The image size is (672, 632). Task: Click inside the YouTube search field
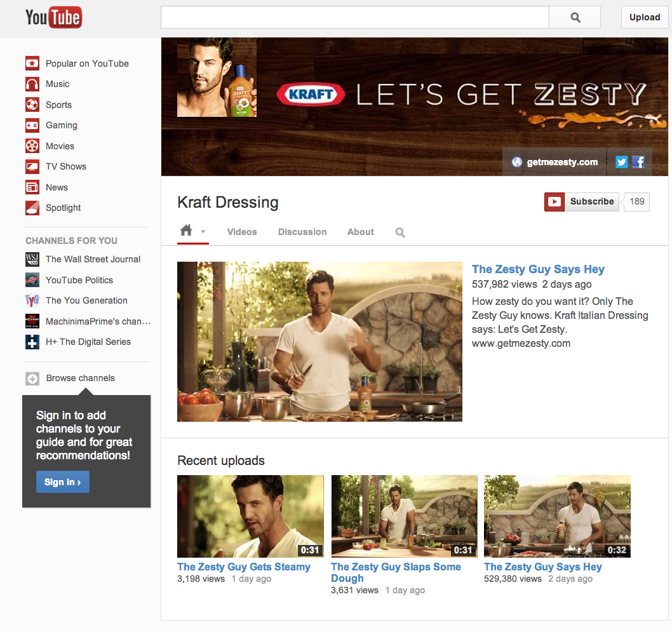pyautogui.click(x=355, y=17)
